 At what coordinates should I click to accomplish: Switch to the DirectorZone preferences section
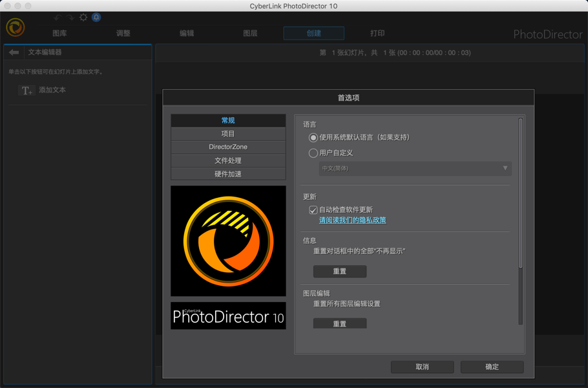click(228, 147)
